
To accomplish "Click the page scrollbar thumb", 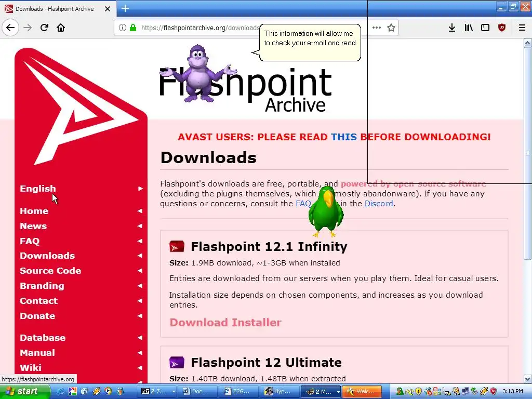I will point(528,154).
